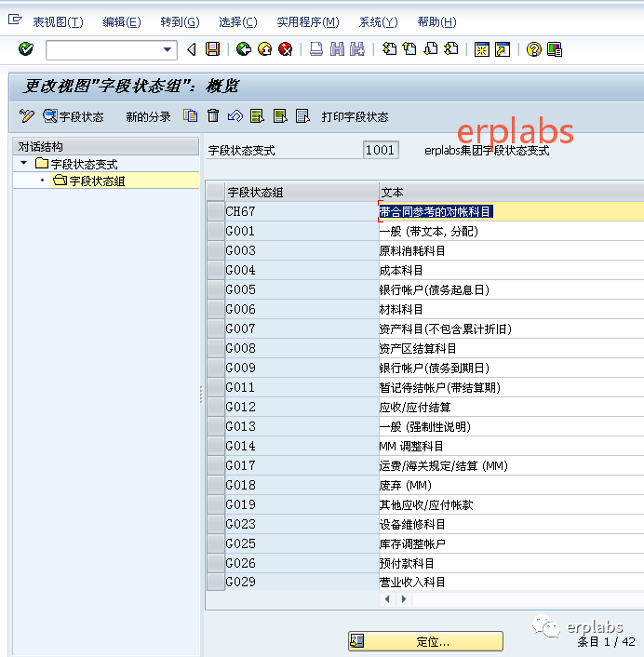Click the Select Block icon
This screenshot has height=657, width=644.
[280, 116]
